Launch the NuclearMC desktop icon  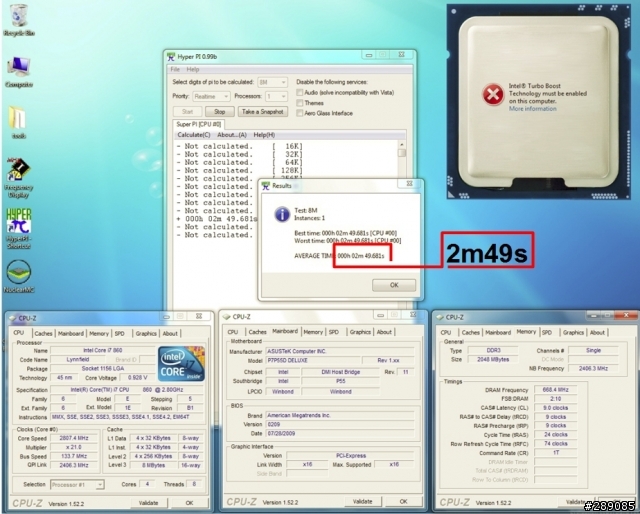pyautogui.click(x=18, y=277)
